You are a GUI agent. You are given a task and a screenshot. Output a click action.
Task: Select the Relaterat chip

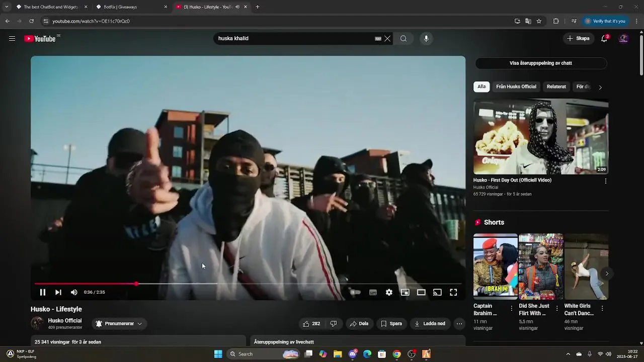pyautogui.click(x=556, y=87)
